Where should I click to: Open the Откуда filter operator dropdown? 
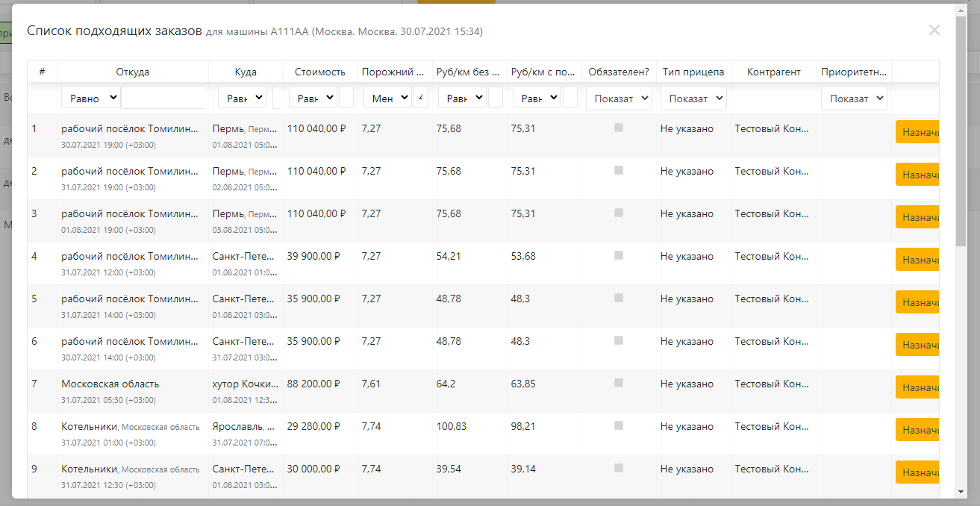click(90, 98)
